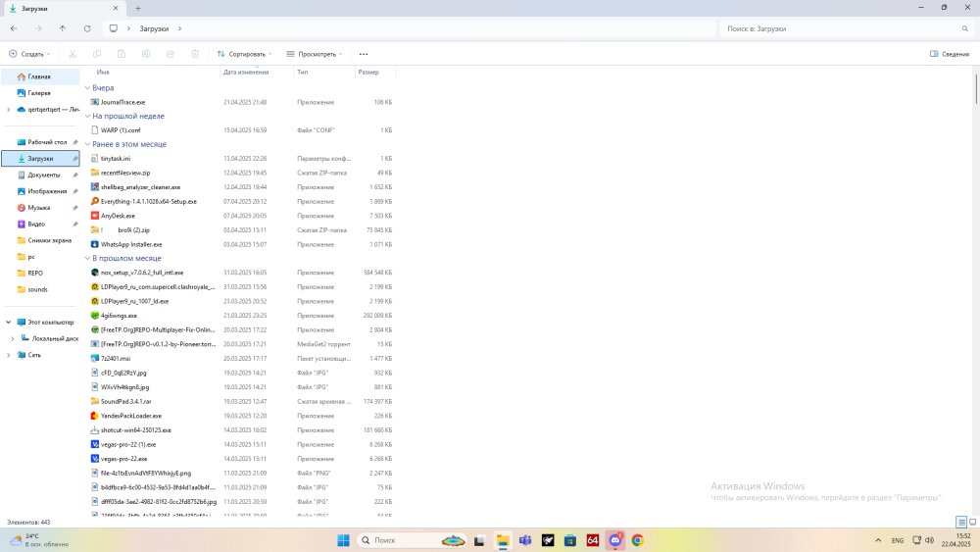Open the breadcrumb chevron after Загрузки

pyautogui.click(x=179, y=28)
